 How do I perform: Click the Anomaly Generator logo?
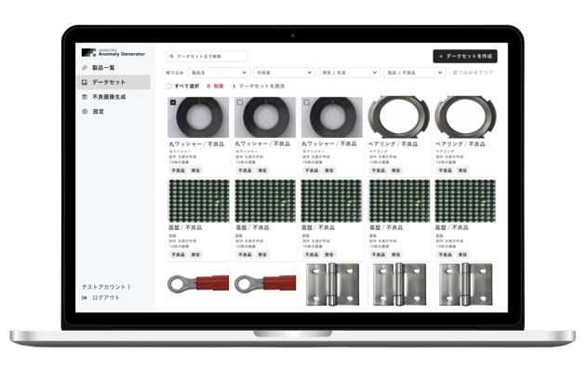[113, 52]
